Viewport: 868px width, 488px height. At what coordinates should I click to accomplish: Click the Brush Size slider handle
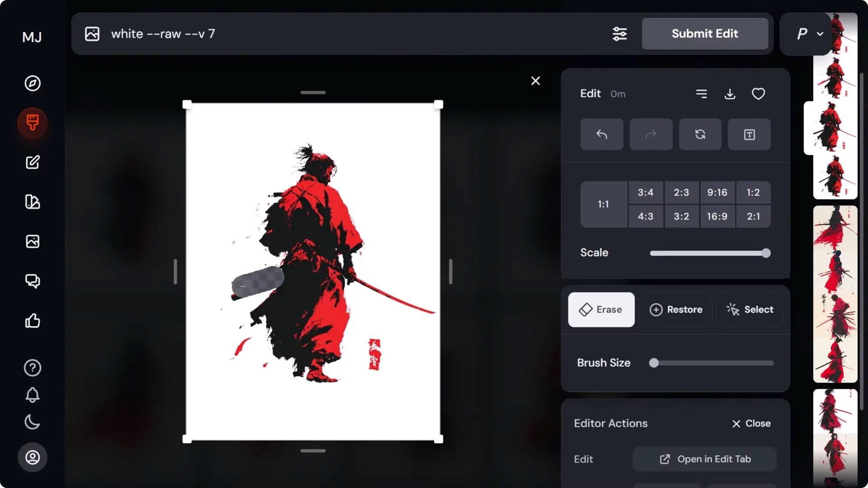pos(654,363)
